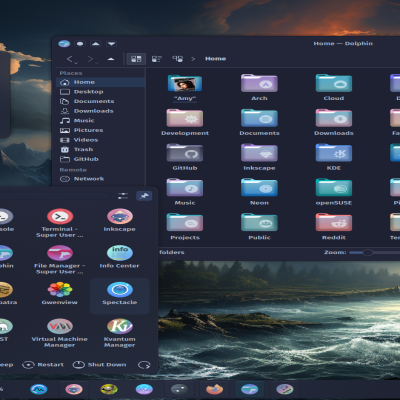This screenshot has height=400, width=400.
Task: Open the Dolphin window menu icon
Action: coord(64,44)
